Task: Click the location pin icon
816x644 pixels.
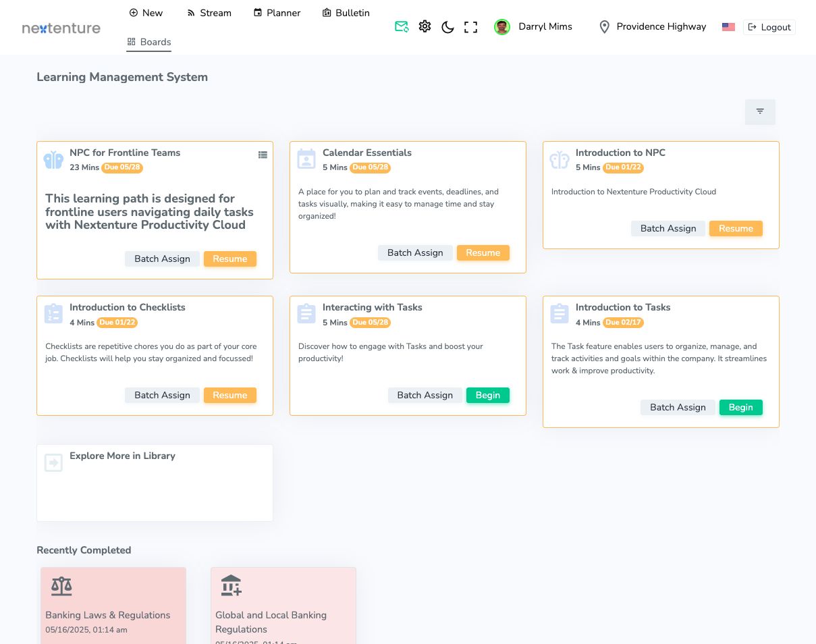Action: (604, 27)
